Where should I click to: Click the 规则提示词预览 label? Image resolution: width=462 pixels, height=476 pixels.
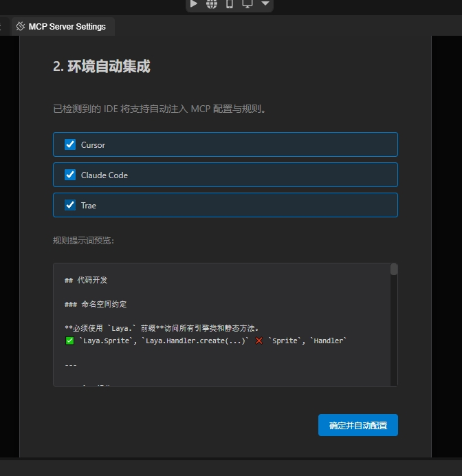coord(83,241)
